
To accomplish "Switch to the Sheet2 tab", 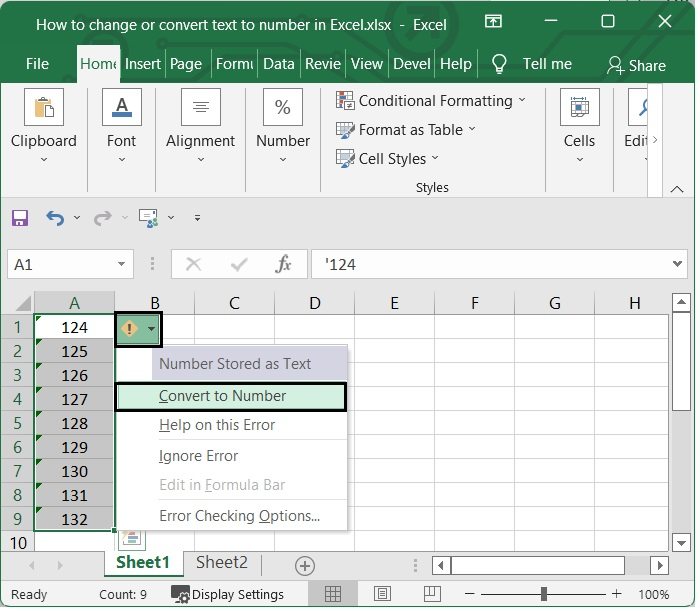I will [x=221, y=563].
